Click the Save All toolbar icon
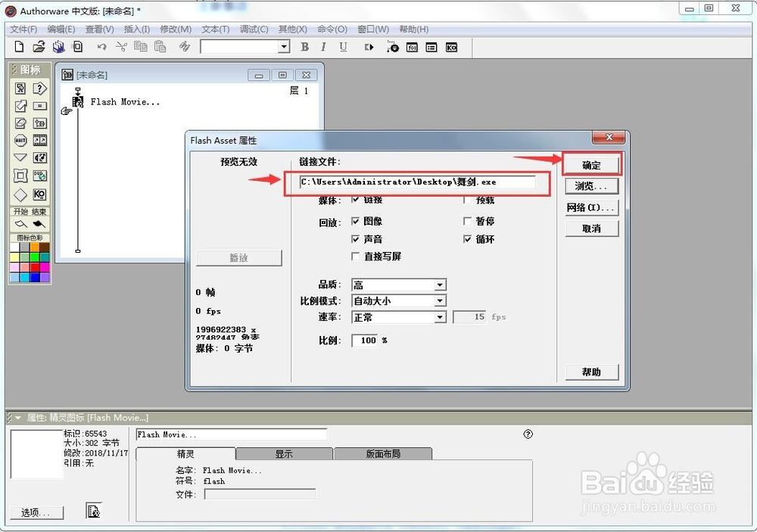Screen dimensions: 757x532 point(58,47)
